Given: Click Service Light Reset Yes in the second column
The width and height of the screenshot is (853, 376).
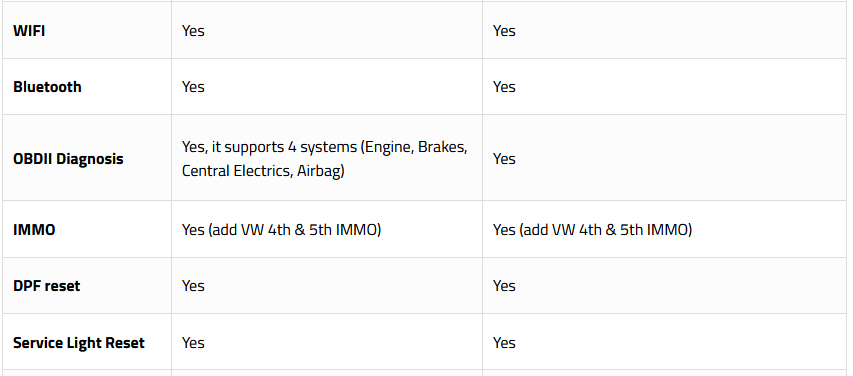Looking at the screenshot, I should [x=504, y=343].
